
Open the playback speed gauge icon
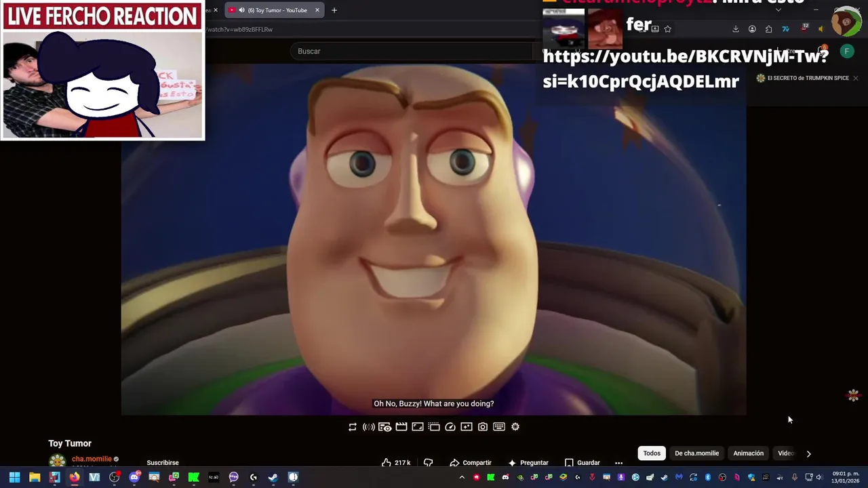click(450, 427)
